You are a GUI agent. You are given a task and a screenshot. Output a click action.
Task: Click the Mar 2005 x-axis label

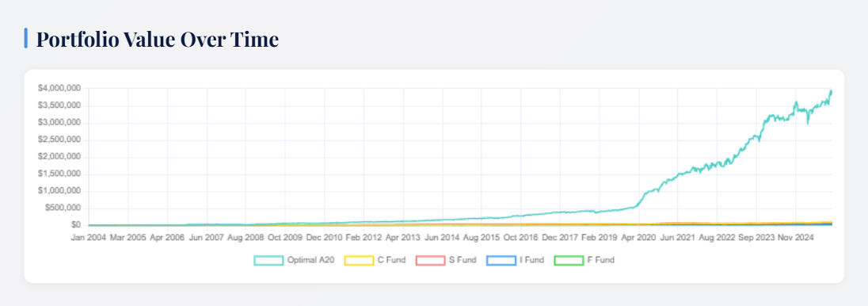click(x=127, y=237)
